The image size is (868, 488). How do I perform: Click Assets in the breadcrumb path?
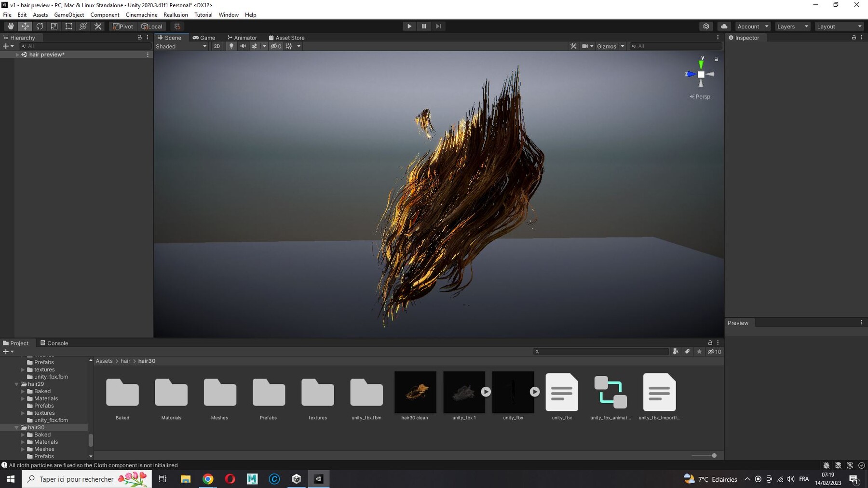pyautogui.click(x=104, y=361)
